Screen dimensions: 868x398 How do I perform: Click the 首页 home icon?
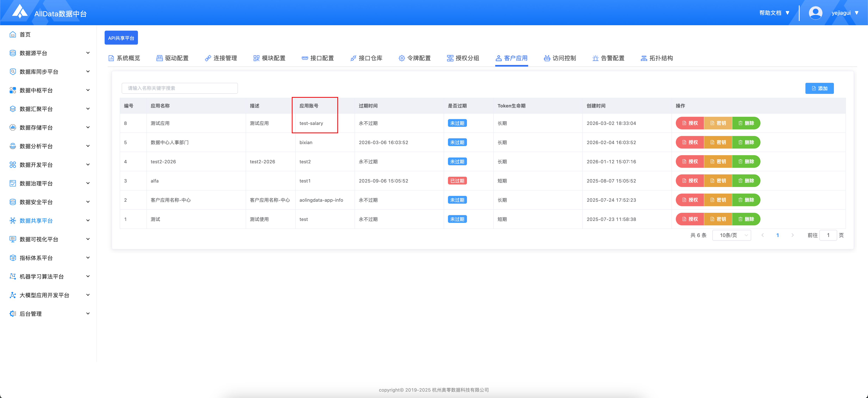tap(13, 34)
